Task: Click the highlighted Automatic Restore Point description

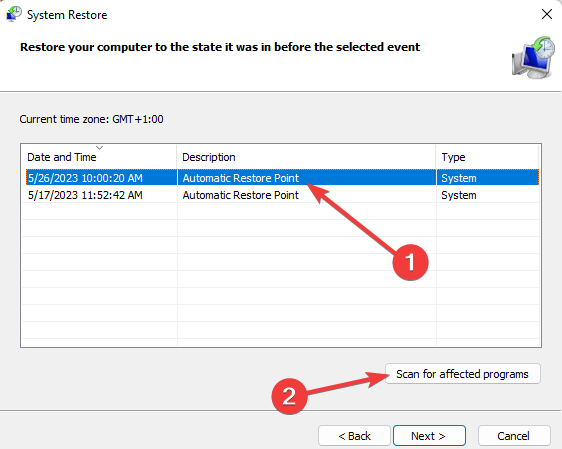Action: pos(240,178)
